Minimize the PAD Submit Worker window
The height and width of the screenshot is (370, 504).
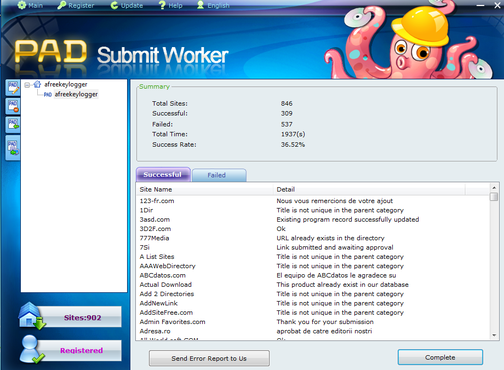[x=480, y=5]
